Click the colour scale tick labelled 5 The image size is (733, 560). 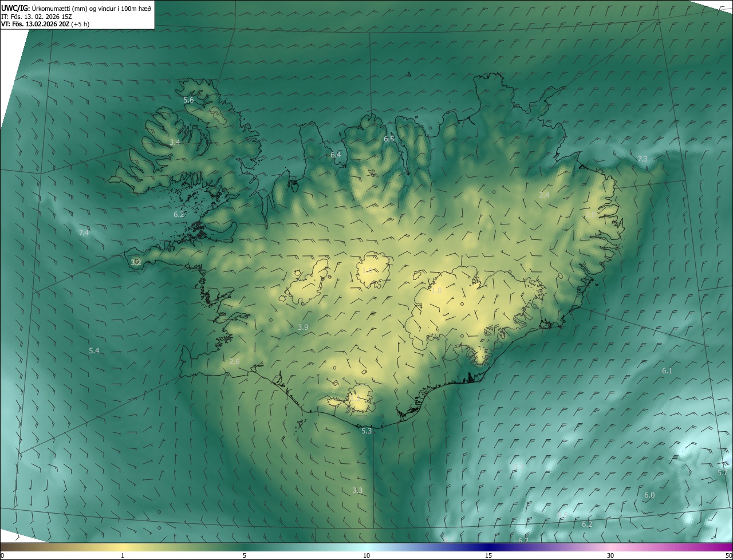coord(245,555)
